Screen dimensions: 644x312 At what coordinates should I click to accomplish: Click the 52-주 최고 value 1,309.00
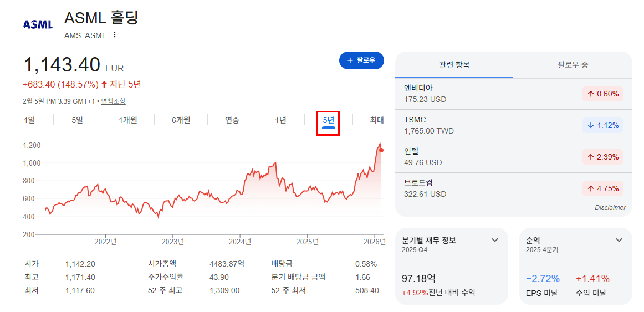[x=224, y=290]
